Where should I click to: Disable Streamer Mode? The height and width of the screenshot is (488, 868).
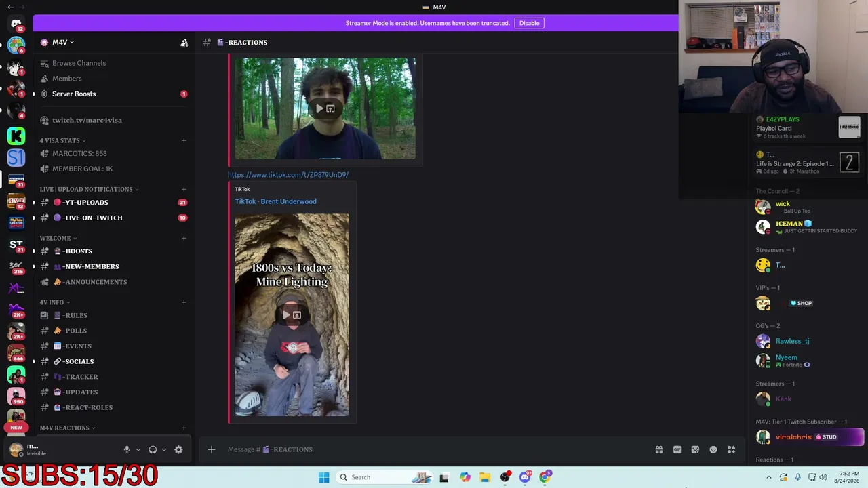(x=529, y=23)
